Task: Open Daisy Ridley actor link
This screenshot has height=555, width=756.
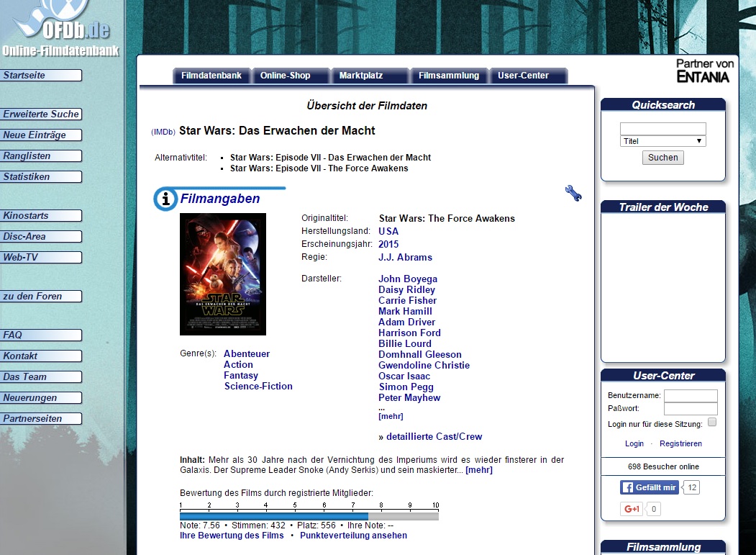Action: point(407,289)
